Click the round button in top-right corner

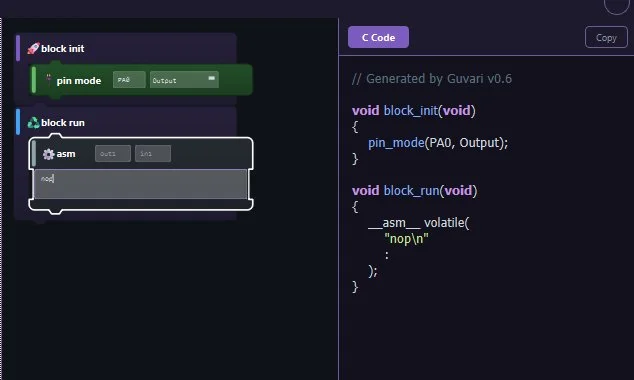pyautogui.click(x=617, y=5)
